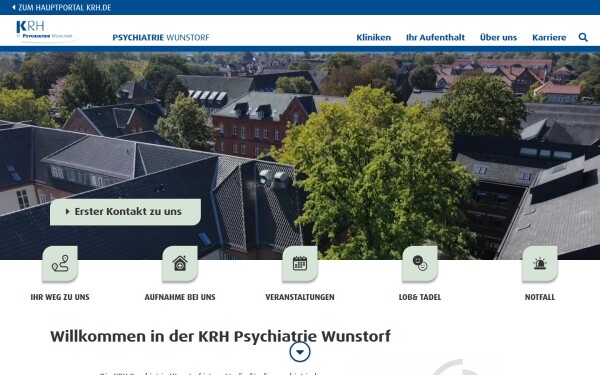The image size is (600, 375).
Task: Open the Lob & Tadel faces icon
Action: pos(420,264)
